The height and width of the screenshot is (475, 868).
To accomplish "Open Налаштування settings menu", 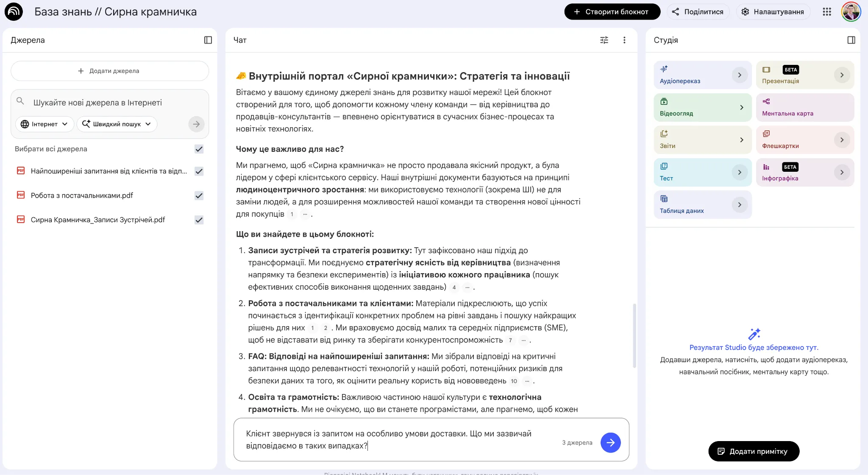I will 773,12.
